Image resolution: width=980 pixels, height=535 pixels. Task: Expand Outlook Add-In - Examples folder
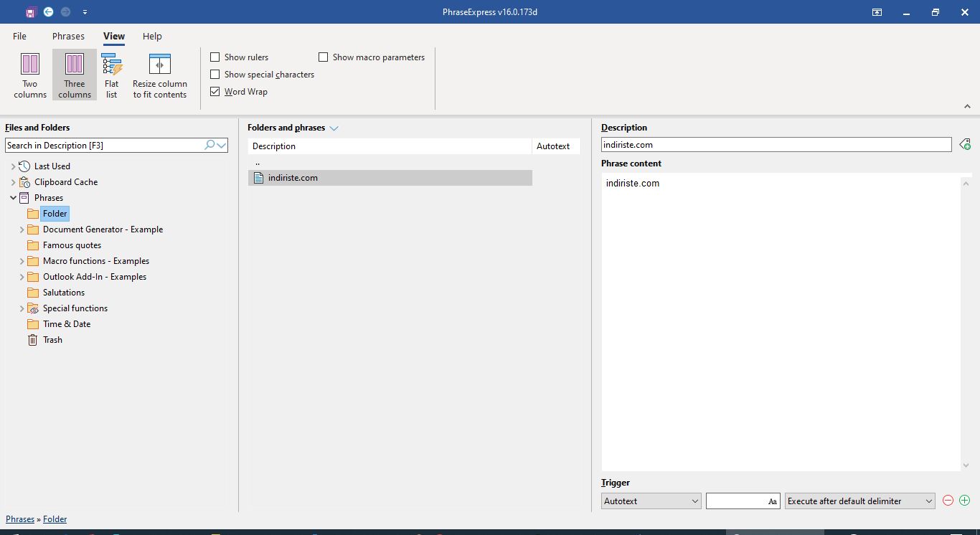point(22,277)
